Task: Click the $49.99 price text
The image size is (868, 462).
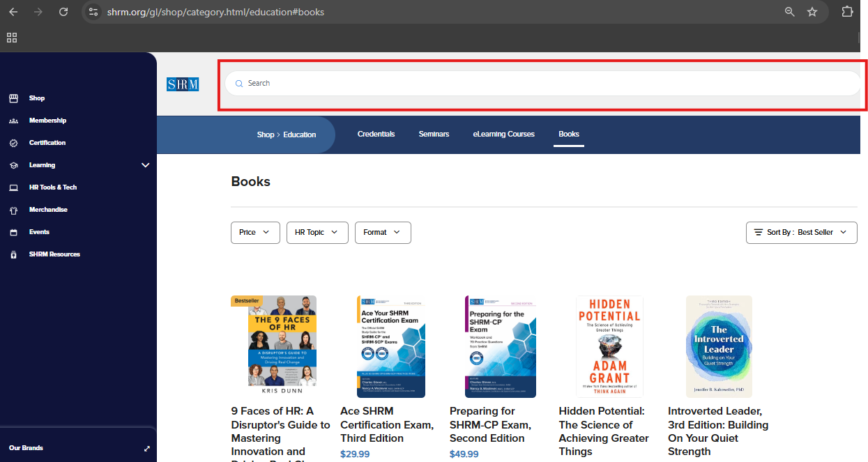Action: click(464, 454)
